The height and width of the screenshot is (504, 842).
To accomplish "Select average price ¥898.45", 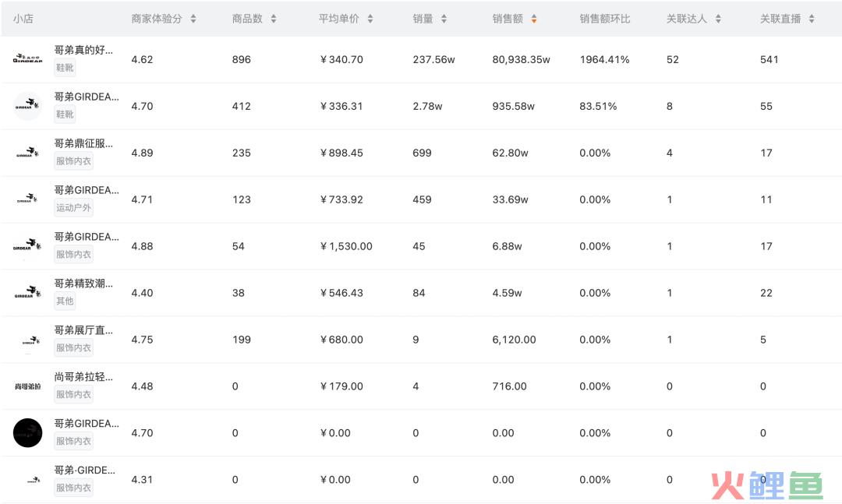I will 341,153.
